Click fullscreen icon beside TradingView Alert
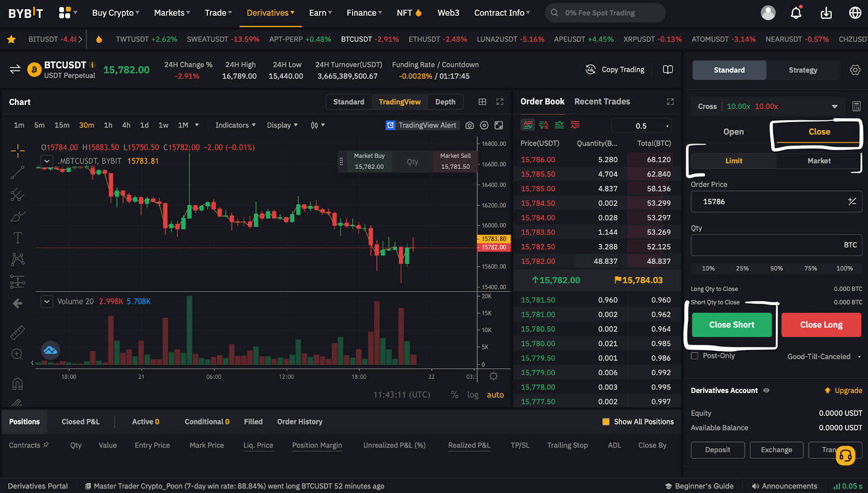Image resolution: width=868 pixels, height=493 pixels. click(499, 125)
